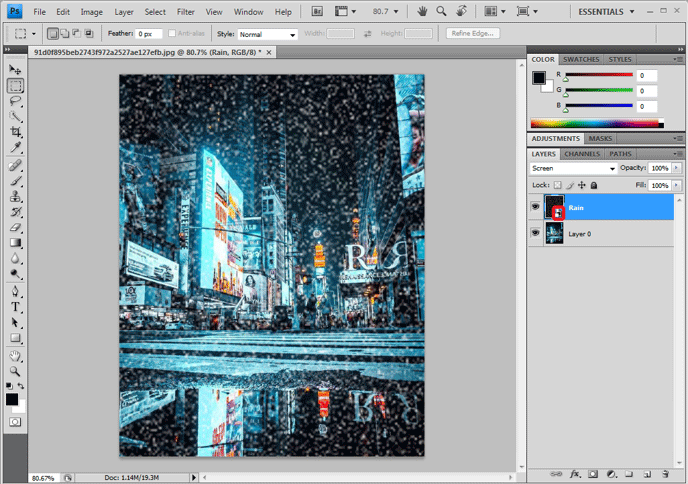The width and height of the screenshot is (688, 484).
Task: Select the Lasso tool
Action: point(15,101)
